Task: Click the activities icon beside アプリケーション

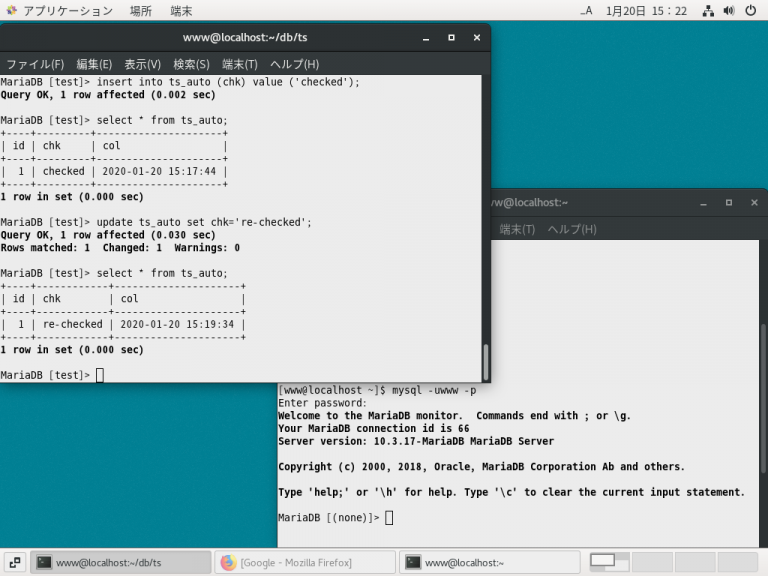Action: point(11,10)
